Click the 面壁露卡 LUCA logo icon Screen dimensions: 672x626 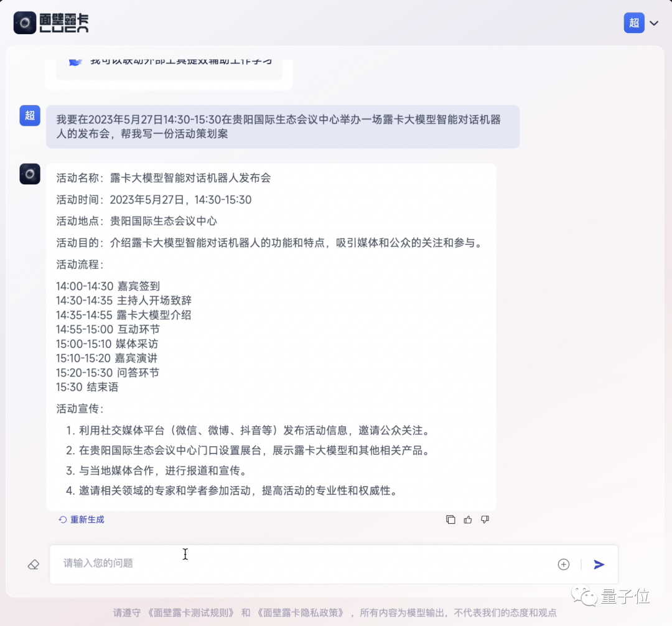pyautogui.click(x=25, y=23)
